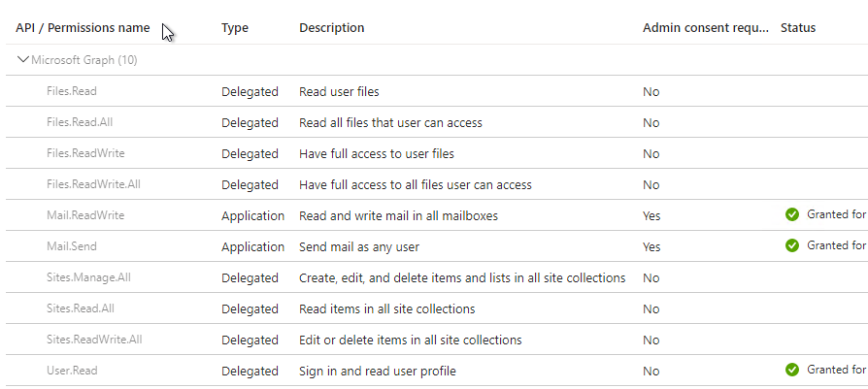Click the Type column header

click(x=235, y=28)
